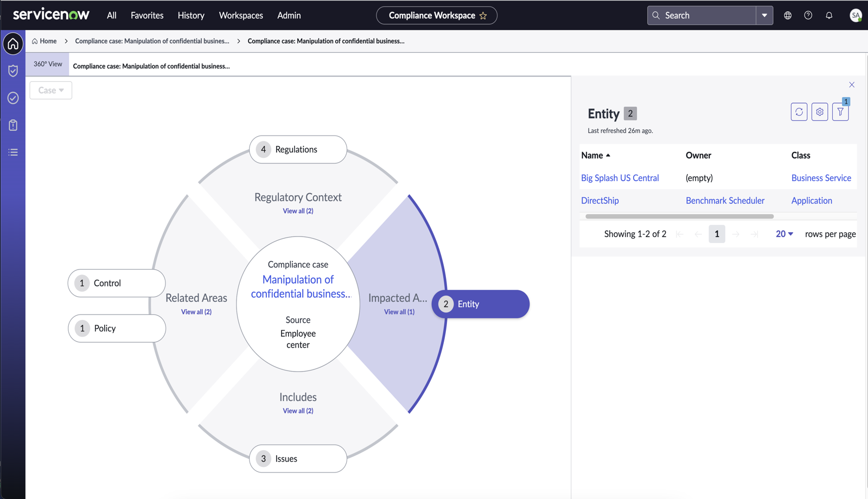Open the History menu
This screenshot has width=868, height=499.
coord(191,16)
